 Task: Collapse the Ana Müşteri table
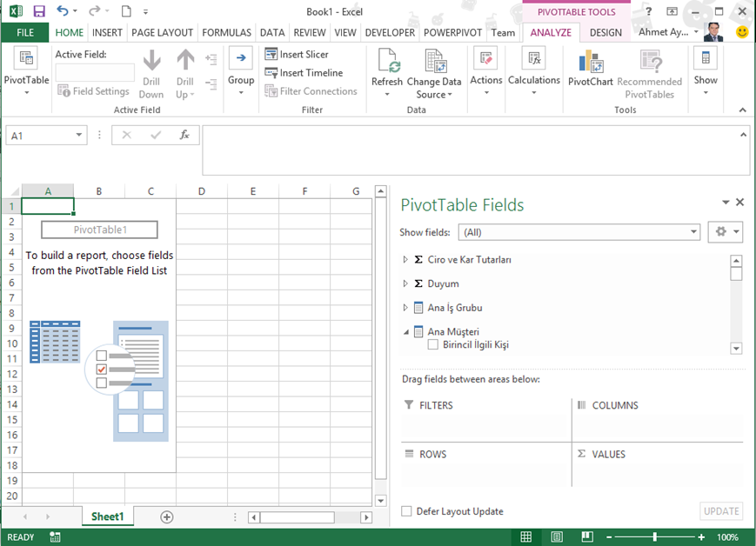(406, 331)
